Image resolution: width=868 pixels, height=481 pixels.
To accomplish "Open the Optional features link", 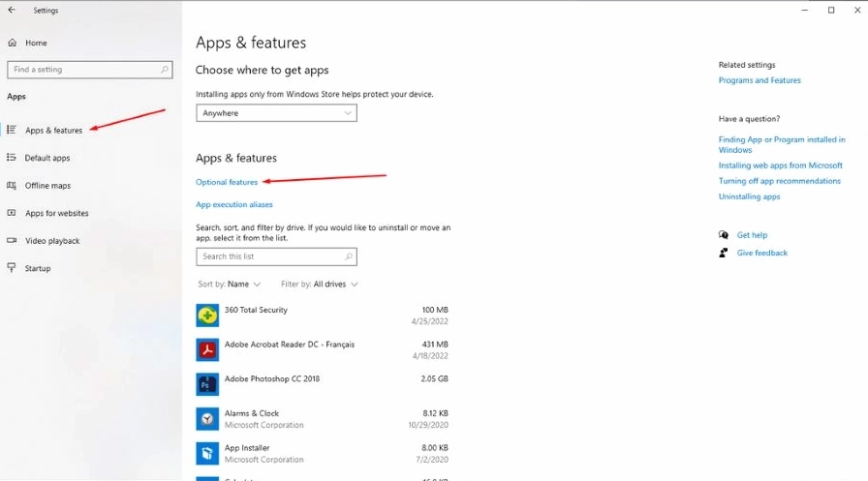I will click(227, 182).
